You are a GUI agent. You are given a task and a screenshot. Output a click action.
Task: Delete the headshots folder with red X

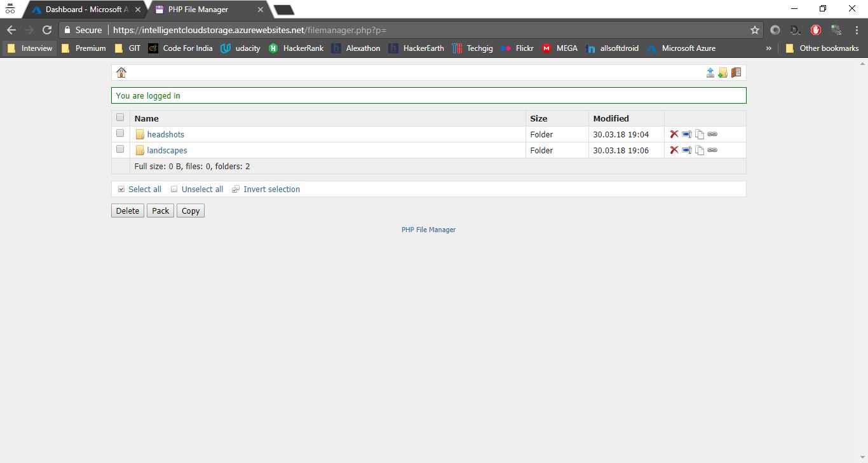point(674,134)
